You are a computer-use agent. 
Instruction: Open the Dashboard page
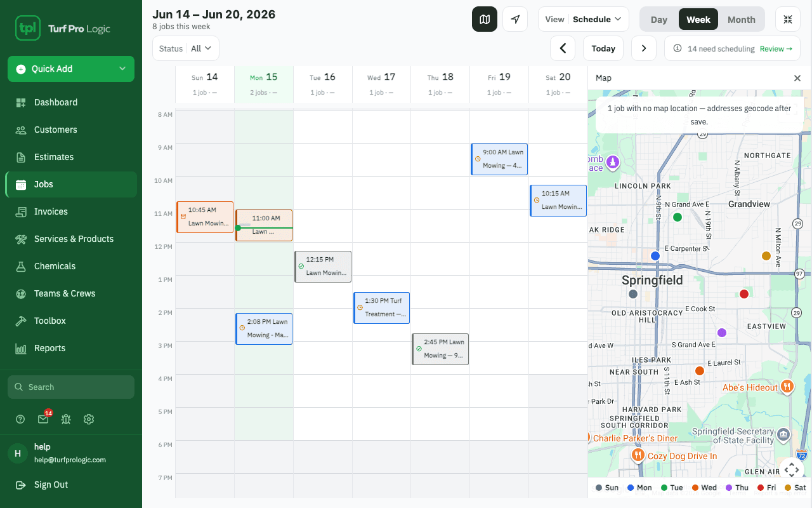point(71,102)
